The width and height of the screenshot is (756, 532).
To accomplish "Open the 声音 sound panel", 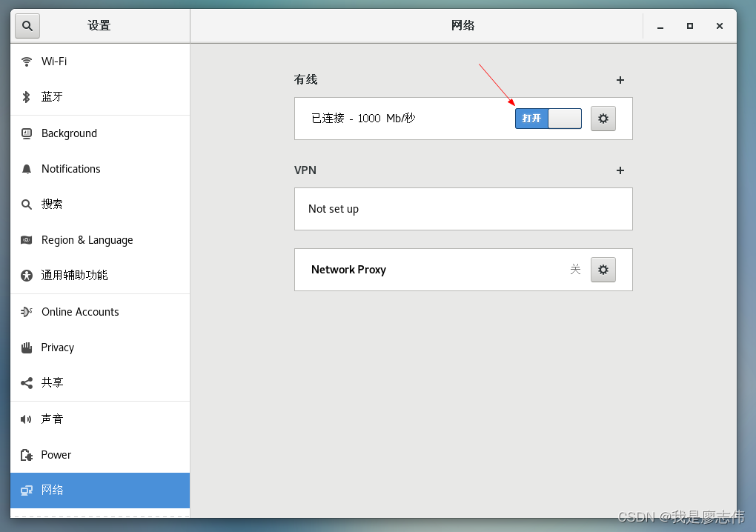I will (100, 419).
